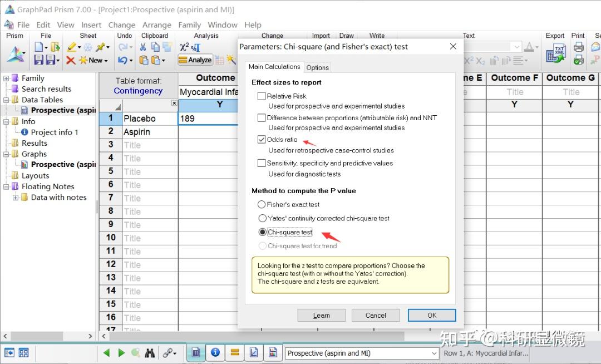The width and height of the screenshot is (601, 364).
Task: Click the data table sheet icon in bottom bar
Action: pyautogui.click(x=196, y=352)
